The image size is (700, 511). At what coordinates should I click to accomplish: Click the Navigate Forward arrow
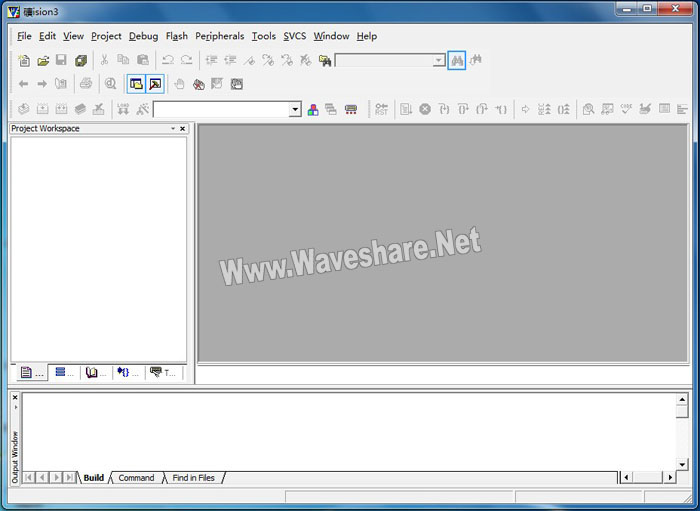click(x=42, y=84)
